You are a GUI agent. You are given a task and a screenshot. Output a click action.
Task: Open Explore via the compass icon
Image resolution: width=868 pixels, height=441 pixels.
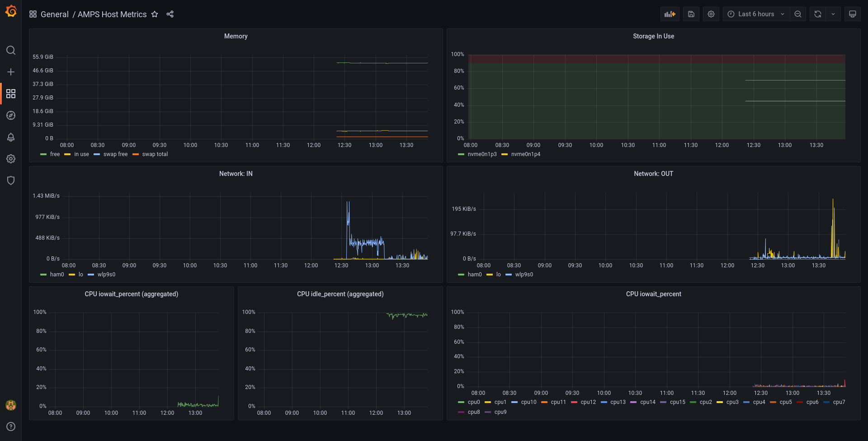[11, 115]
